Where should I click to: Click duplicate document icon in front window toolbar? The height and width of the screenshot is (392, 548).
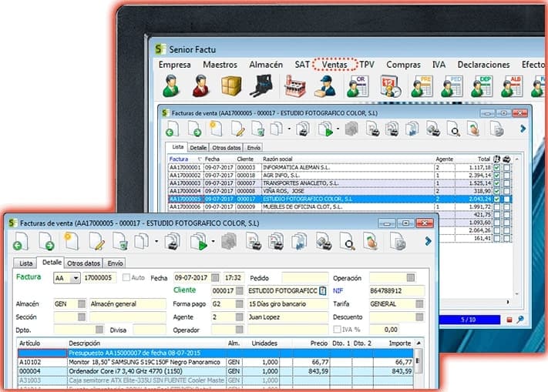tap(142, 242)
